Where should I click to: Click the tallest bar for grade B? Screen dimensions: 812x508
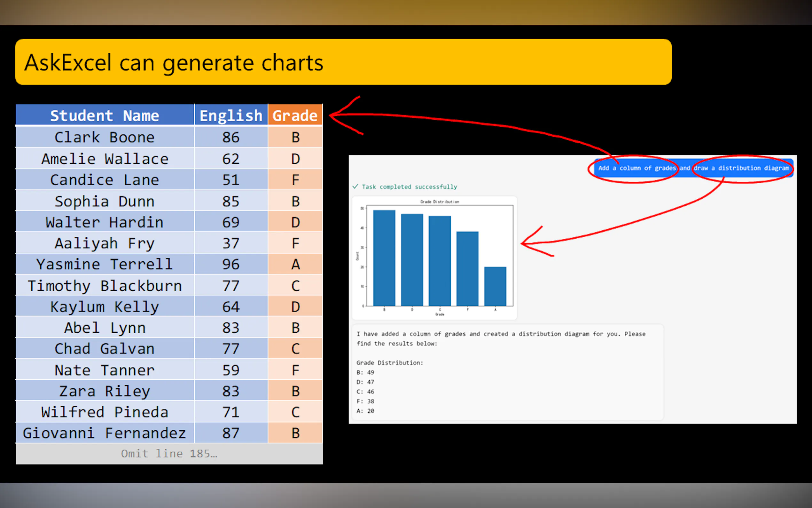(x=384, y=258)
